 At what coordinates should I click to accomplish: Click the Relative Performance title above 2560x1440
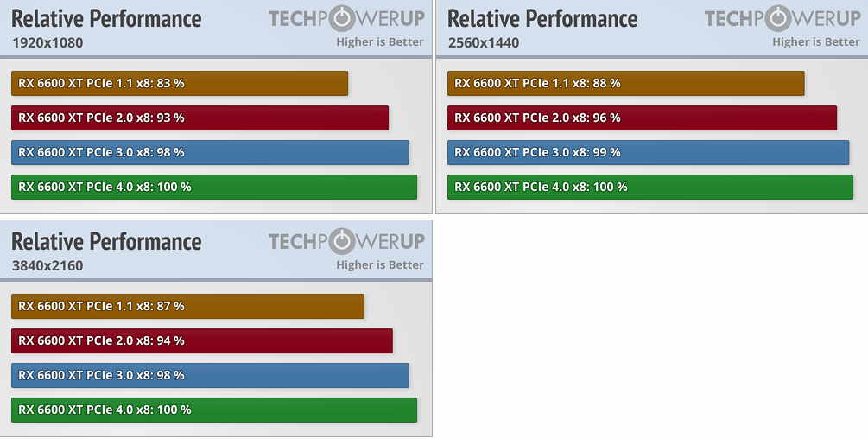pyautogui.click(x=542, y=18)
